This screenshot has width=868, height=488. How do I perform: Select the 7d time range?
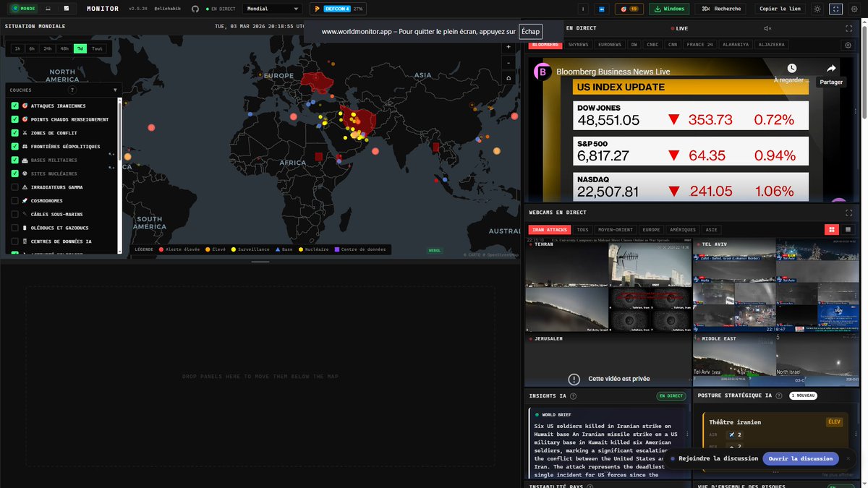click(x=80, y=48)
